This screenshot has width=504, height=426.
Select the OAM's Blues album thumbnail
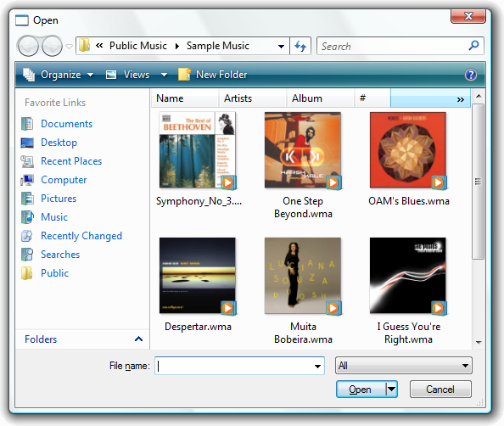(x=408, y=150)
